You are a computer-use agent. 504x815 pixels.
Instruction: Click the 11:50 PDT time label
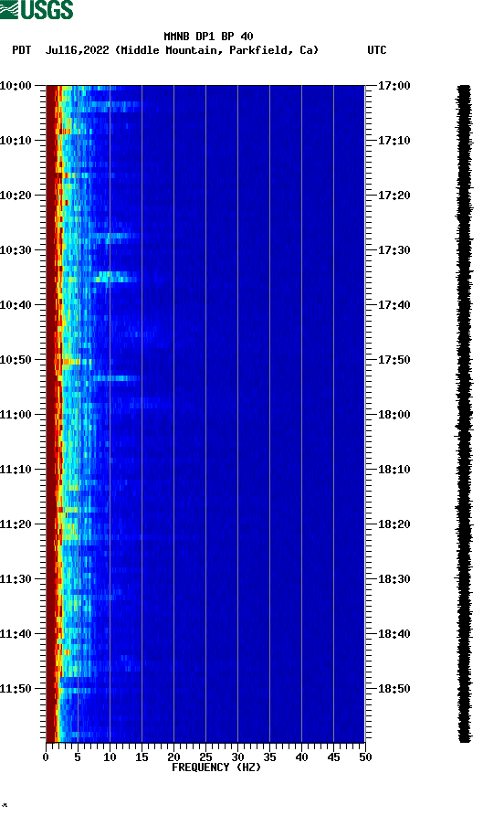(16, 689)
